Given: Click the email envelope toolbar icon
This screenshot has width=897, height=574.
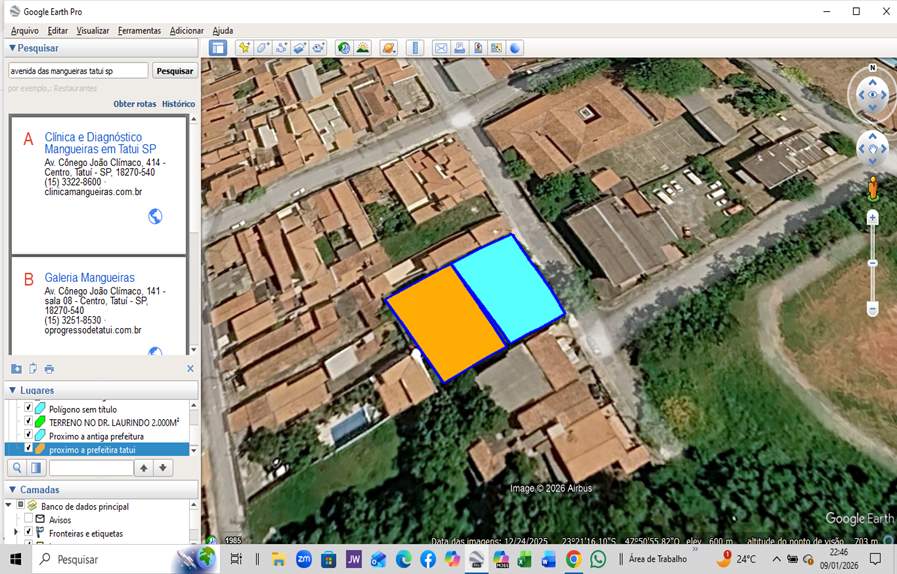Looking at the screenshot, I should [440, 48].
